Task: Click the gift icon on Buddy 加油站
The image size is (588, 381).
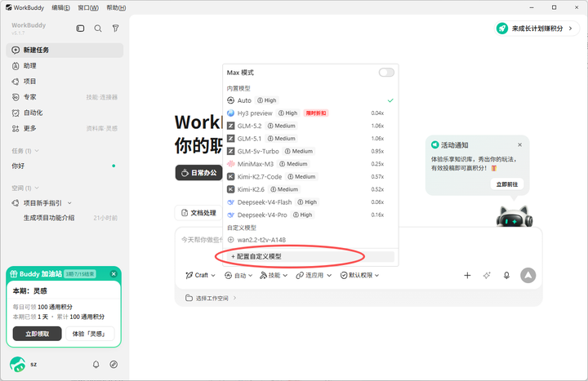Action: tap(14, 274)
